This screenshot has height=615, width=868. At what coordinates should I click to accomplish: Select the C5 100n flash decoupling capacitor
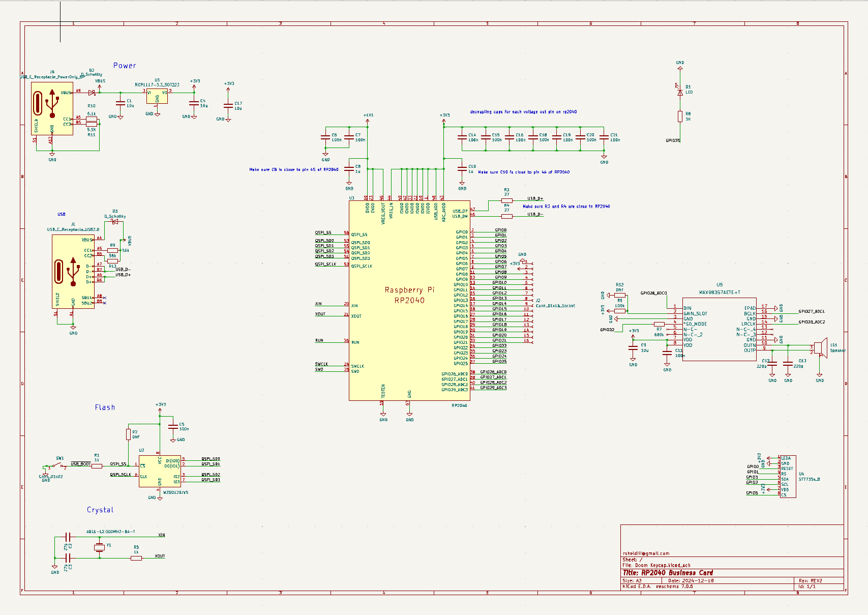tap(173, 426)
